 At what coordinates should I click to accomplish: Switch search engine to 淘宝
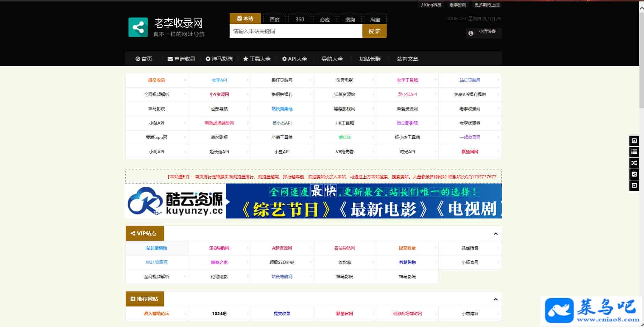click(375, 20)
